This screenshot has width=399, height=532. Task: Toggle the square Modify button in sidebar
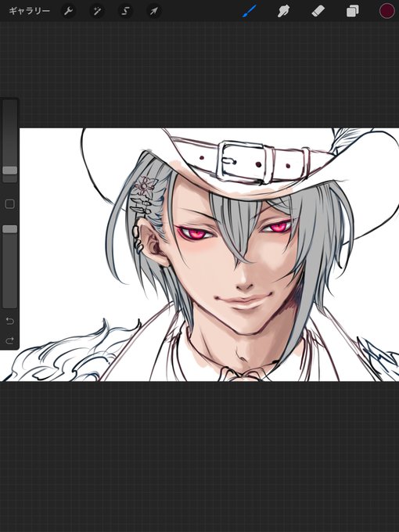click(x=10, y=204)
